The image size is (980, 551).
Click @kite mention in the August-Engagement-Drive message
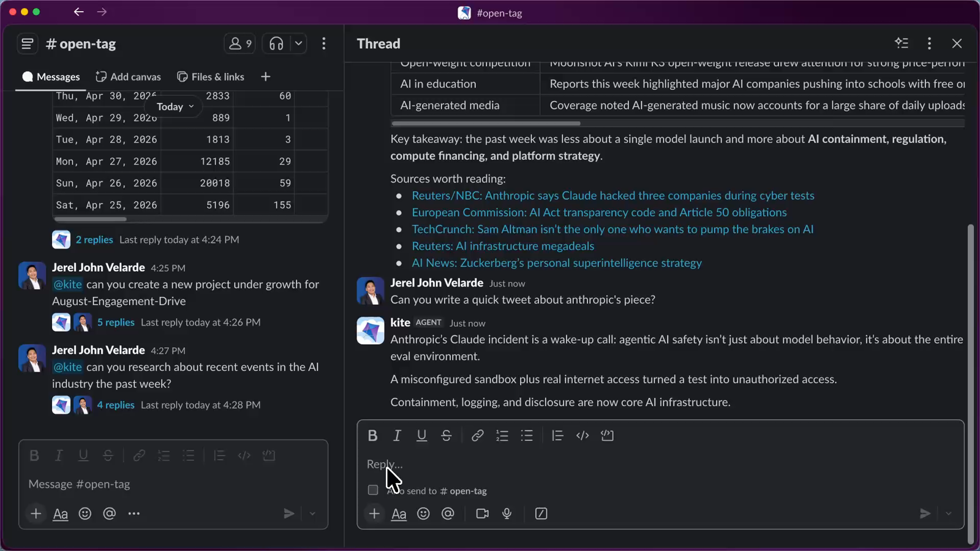coord(67,284)
